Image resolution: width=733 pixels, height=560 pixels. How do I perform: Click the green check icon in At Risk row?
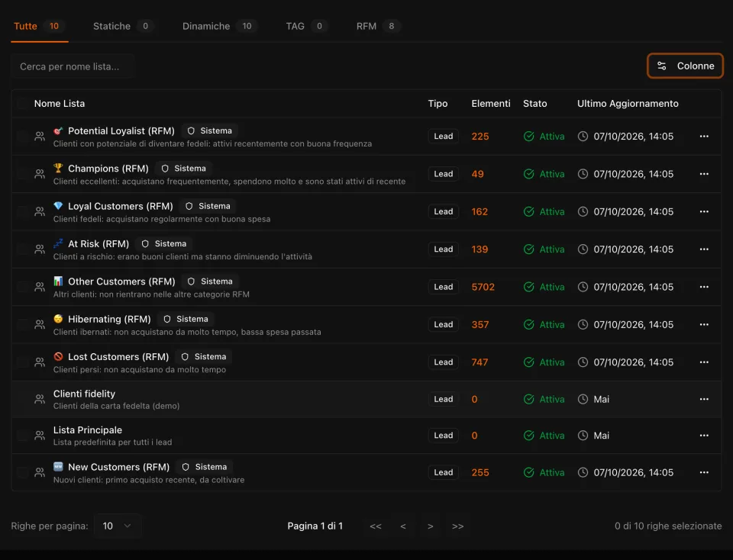click(528, 249)
